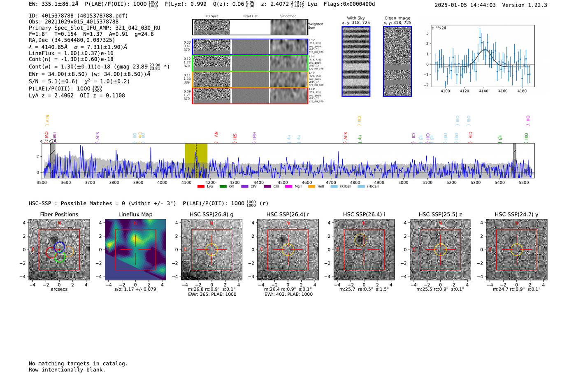Image resolution: width=576 pixels, height=392 pixels.
Task: Open the Lineflux Map panel
Action: tap(135, 250)
